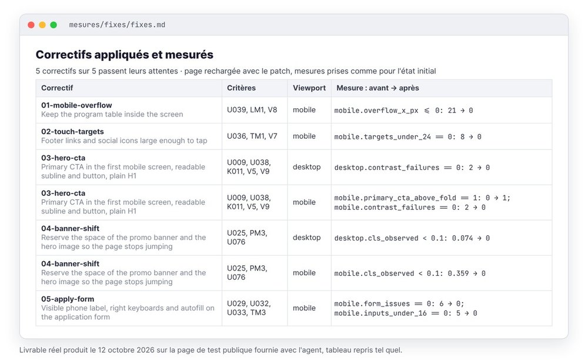Click "mobile" viewport in the 01-mobile-overflow row
Viewport: 588px width, 364px height.
click(304, 110)
